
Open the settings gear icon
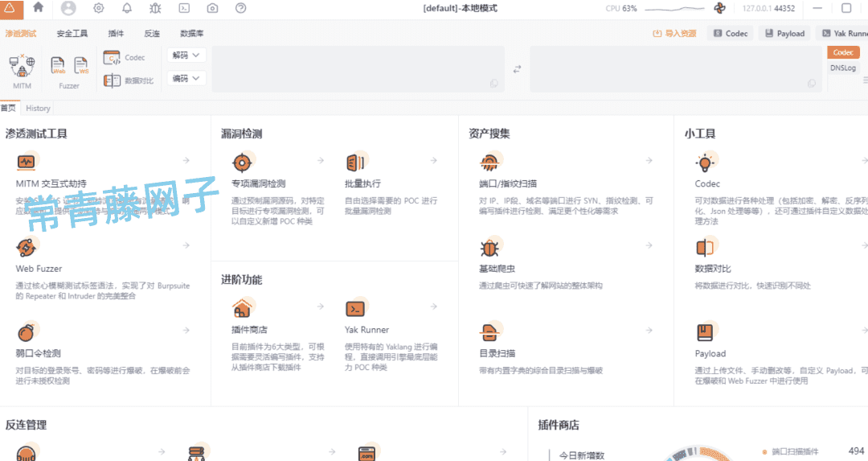point(99,8)
